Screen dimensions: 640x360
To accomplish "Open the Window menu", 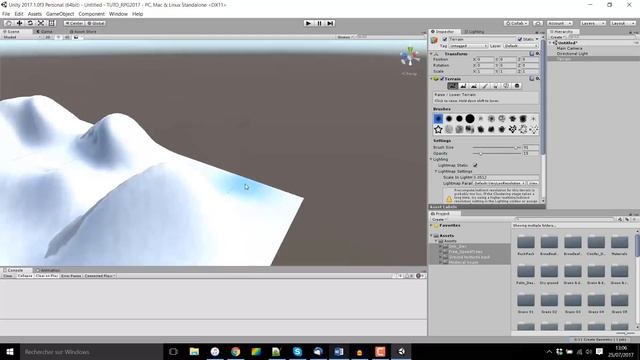I will 118,14.
